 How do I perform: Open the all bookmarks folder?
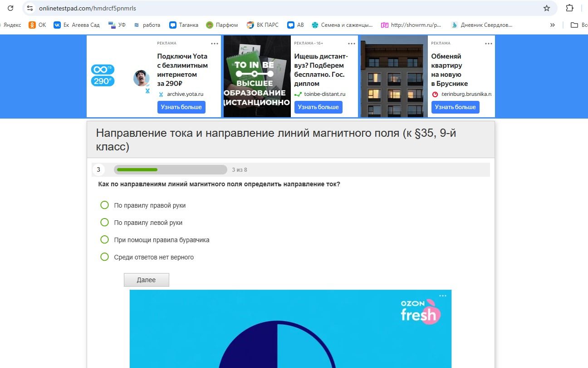pyautogui.click(x=579, y=25)
